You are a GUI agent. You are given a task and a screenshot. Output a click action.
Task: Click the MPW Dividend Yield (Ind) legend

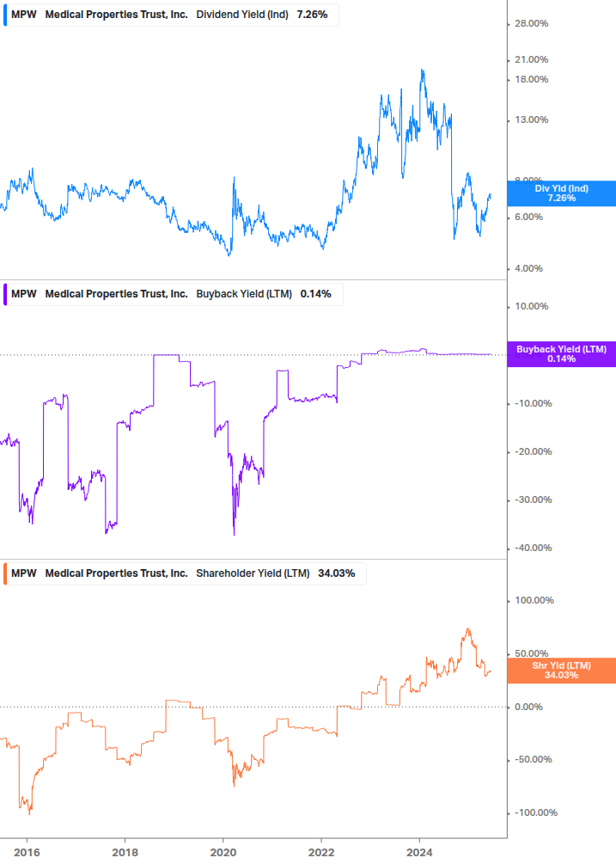click(171, 15)
